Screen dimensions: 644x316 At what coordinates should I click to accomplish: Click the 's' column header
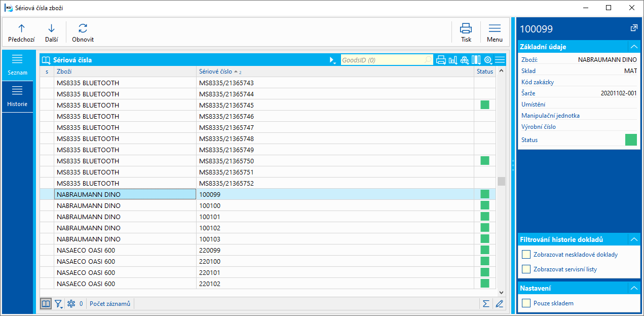tap(47, 72)
